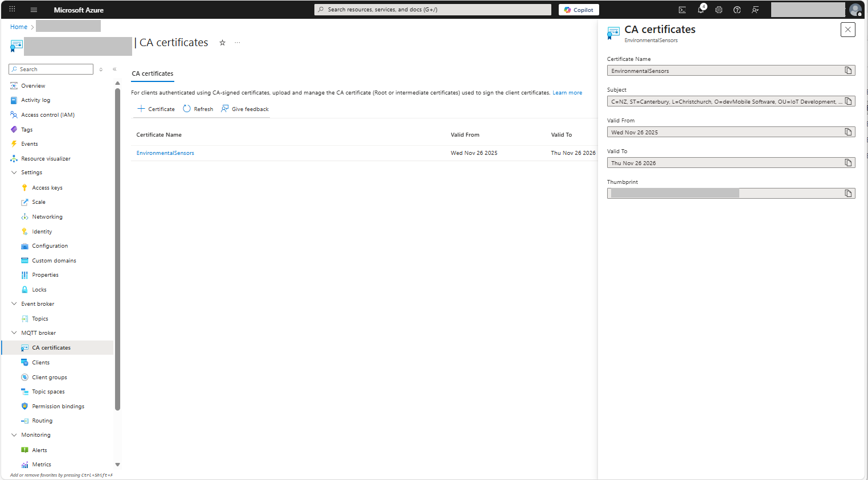This screenshot has height=480, width=868.
Task: Collapse the Event broker section
Action: tap(14, 304)
